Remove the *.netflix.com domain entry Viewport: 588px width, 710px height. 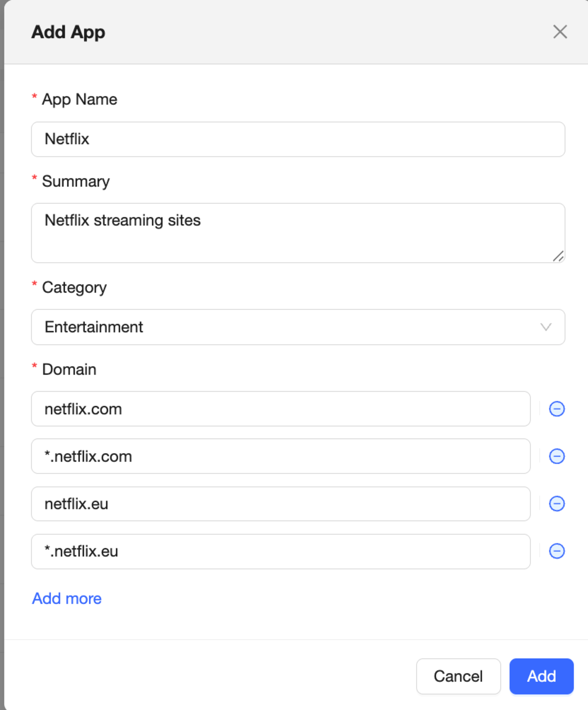point(556,456)
